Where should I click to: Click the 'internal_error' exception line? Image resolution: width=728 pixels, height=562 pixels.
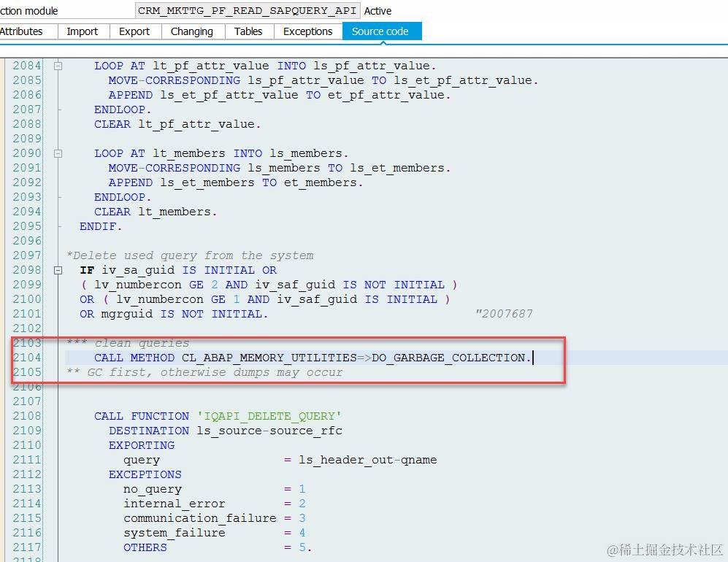[215, 504]
